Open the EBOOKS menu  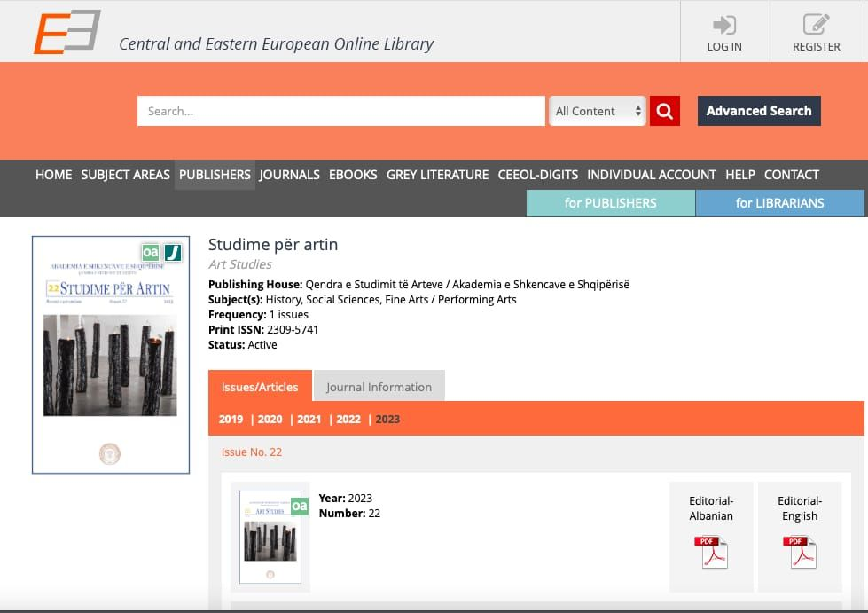tap(353, 175)
